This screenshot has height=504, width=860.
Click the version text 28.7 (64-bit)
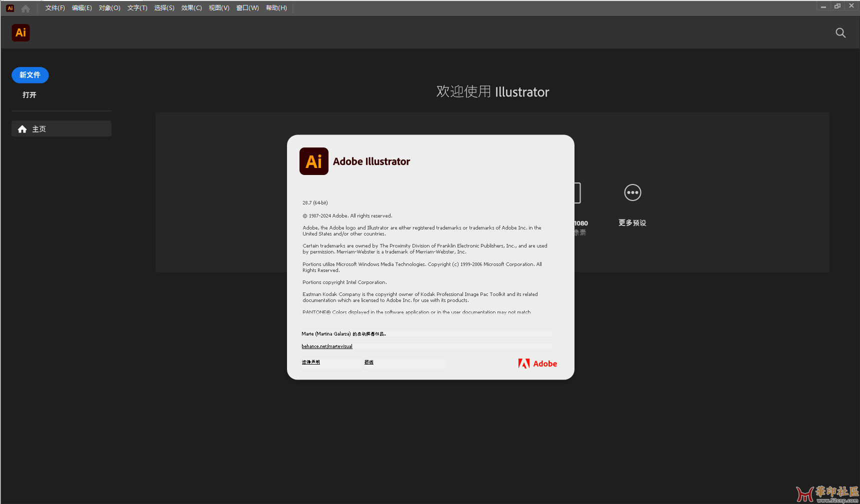315,203
